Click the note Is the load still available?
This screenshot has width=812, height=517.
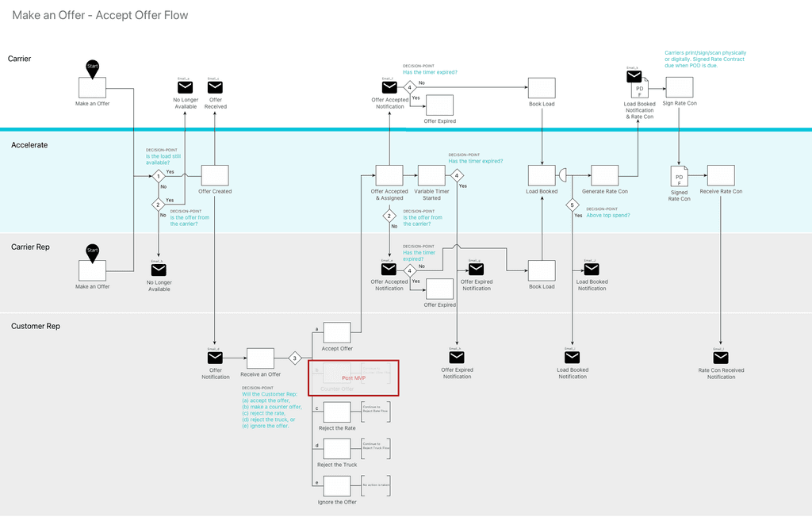click(x=163, y=159)
